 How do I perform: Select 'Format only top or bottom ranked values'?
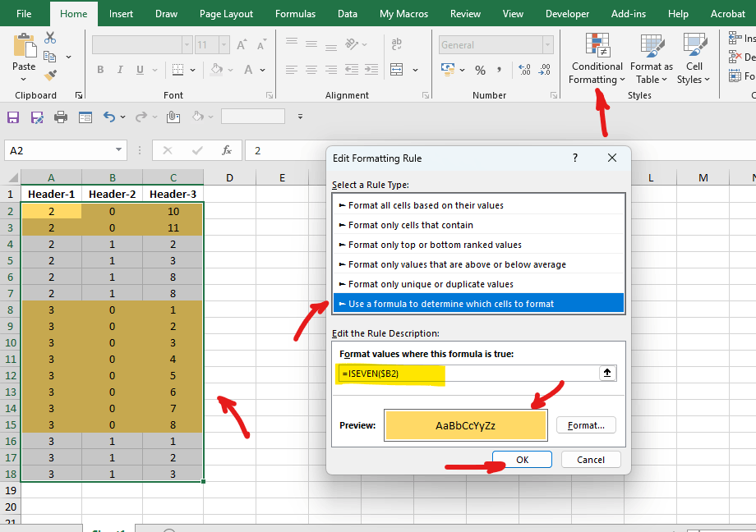[x=479, y=245]
